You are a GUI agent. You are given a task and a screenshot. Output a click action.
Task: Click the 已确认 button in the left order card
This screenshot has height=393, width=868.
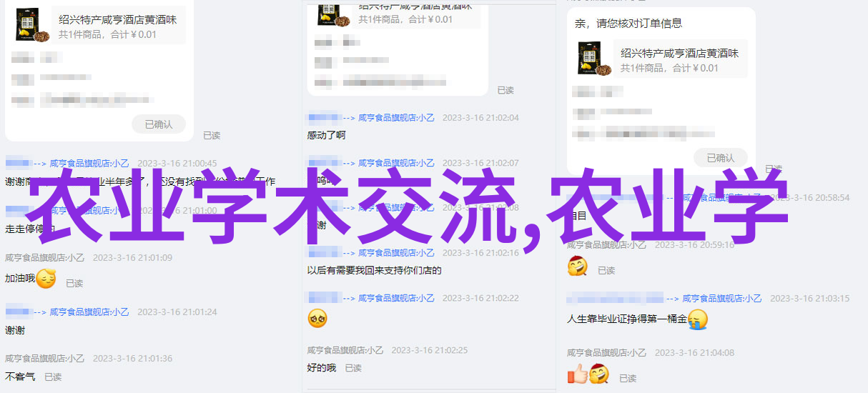pos(159,124)
